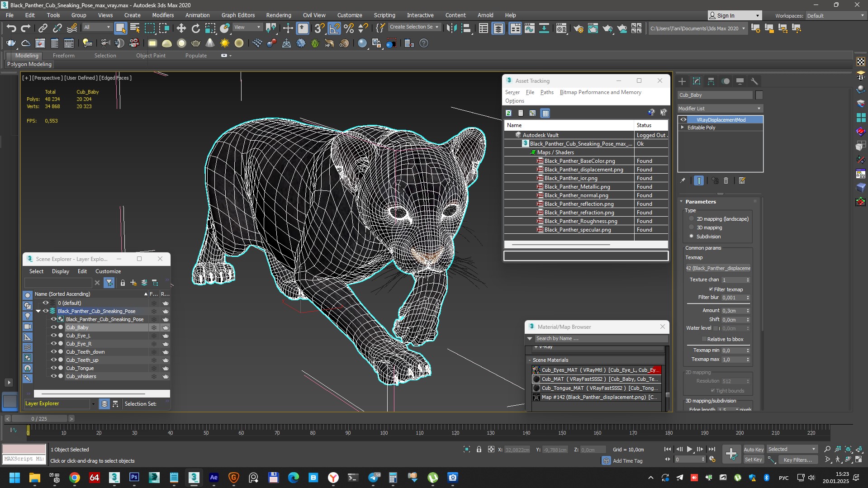
Task: Hide the Cub_Baby object eye icon
Action: click(x=53, y=327)
